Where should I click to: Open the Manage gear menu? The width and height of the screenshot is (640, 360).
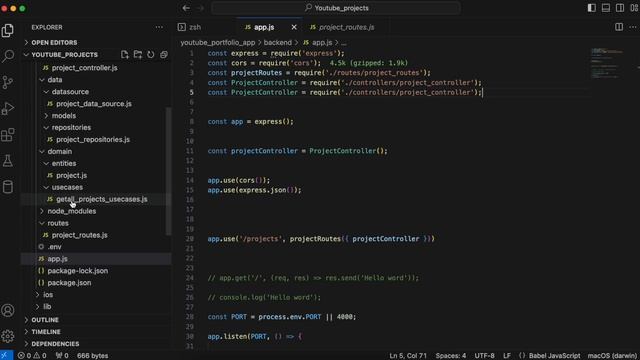tap(8, 336)
